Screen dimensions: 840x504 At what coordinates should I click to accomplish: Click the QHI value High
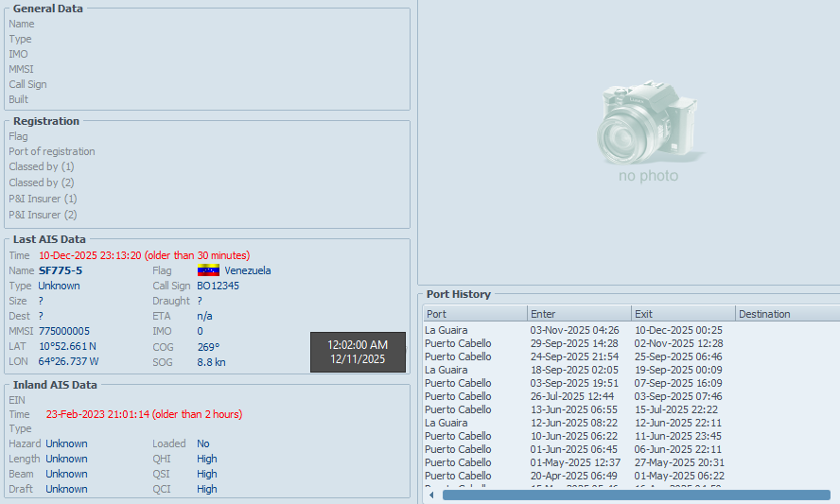(x=207, y=459)
